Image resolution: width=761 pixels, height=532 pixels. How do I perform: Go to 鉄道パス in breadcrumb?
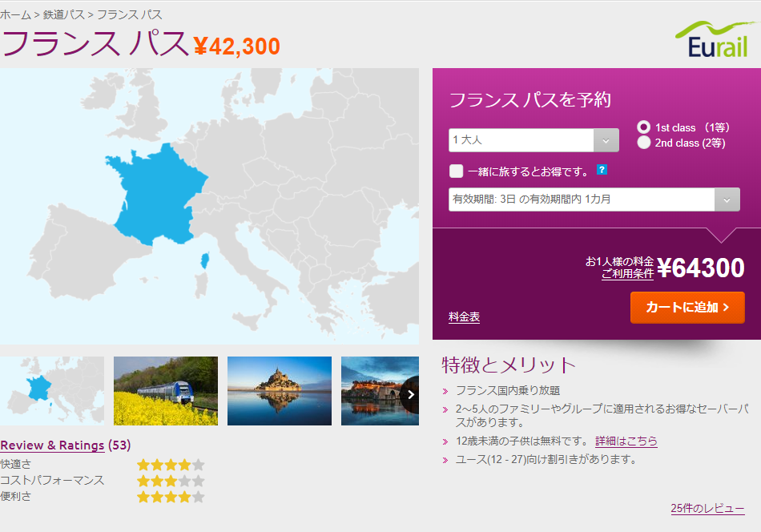[x=63, y=14]
